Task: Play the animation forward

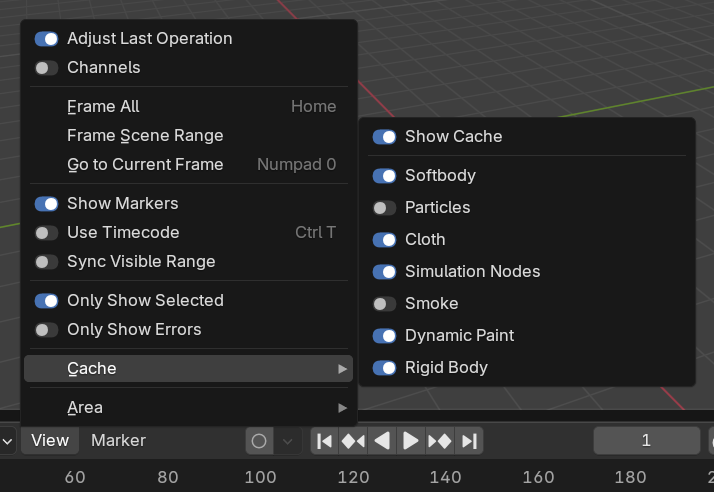Action: click(411, 441)
